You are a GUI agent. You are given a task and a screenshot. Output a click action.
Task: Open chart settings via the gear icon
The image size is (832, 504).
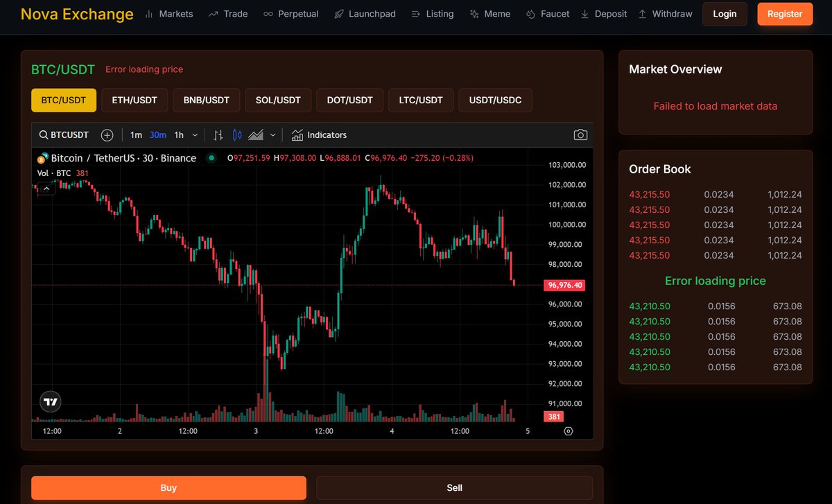569,431
